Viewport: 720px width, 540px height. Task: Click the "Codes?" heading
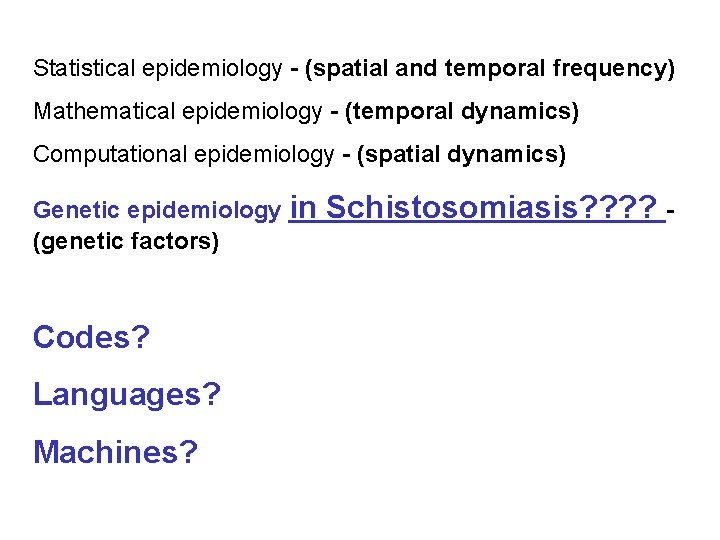[x=91, y=338]
